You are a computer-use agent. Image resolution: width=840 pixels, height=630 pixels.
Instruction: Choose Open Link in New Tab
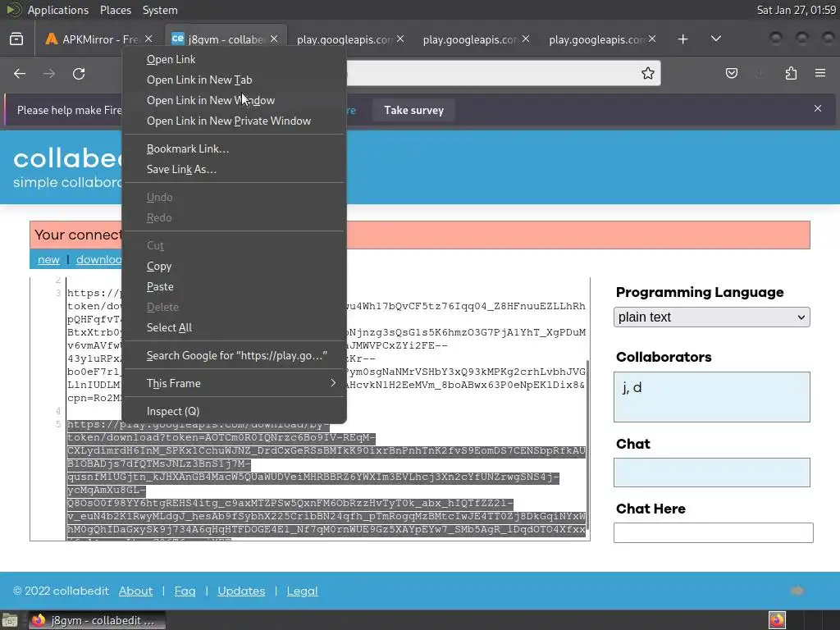click(235, 80)
